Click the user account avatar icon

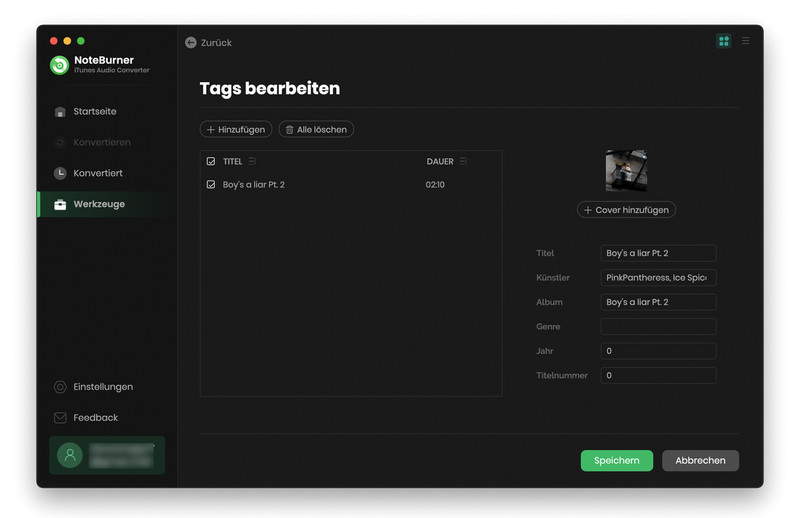click(x=70, y=455)
